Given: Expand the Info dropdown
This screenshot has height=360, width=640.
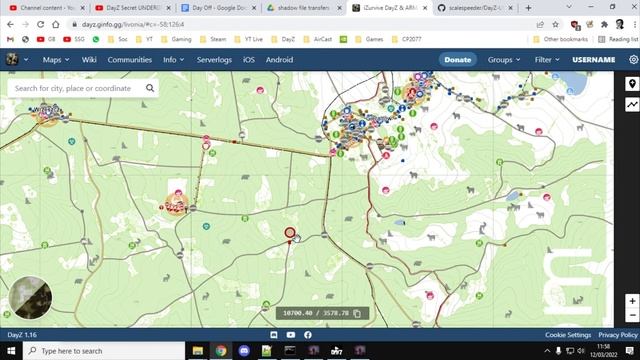Looking at the screenshot, I should (x=173, y=60).
